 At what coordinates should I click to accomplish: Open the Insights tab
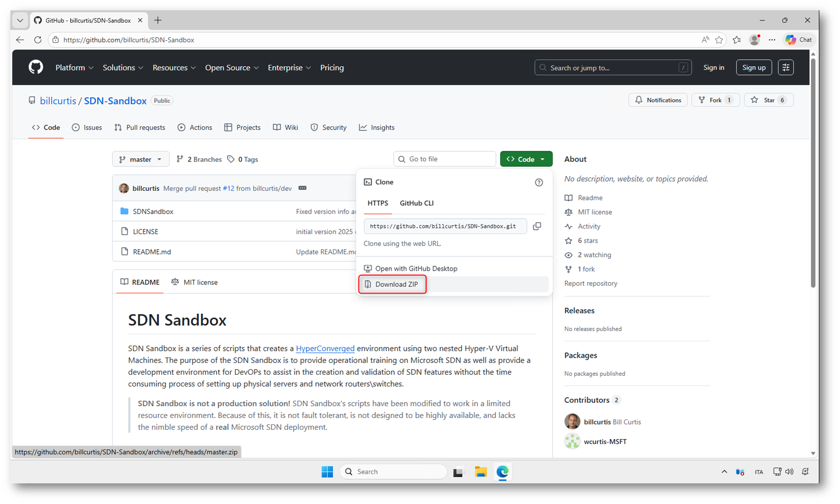377,128
